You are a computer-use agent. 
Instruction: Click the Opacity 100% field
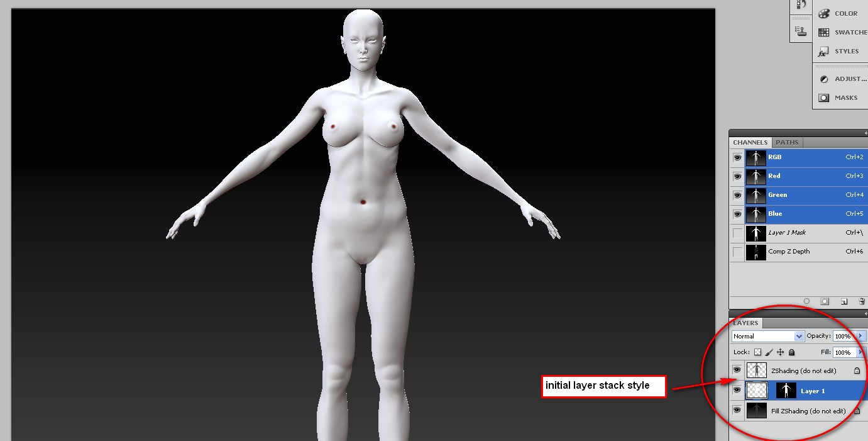coord(843,336)
